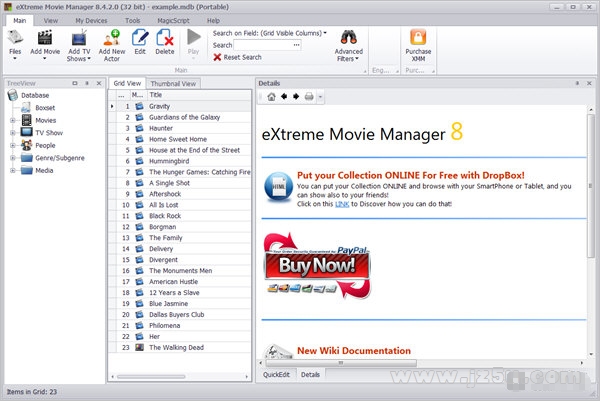Screen dimensions: 600x401
Task: Expand the People tree node
Action: tap(13, 145)
